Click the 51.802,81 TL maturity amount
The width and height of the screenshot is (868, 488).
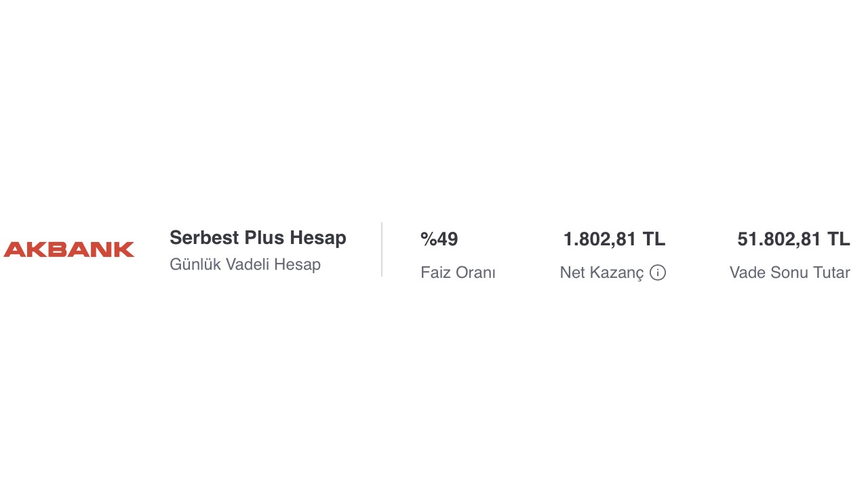click(x=793, y=239)
